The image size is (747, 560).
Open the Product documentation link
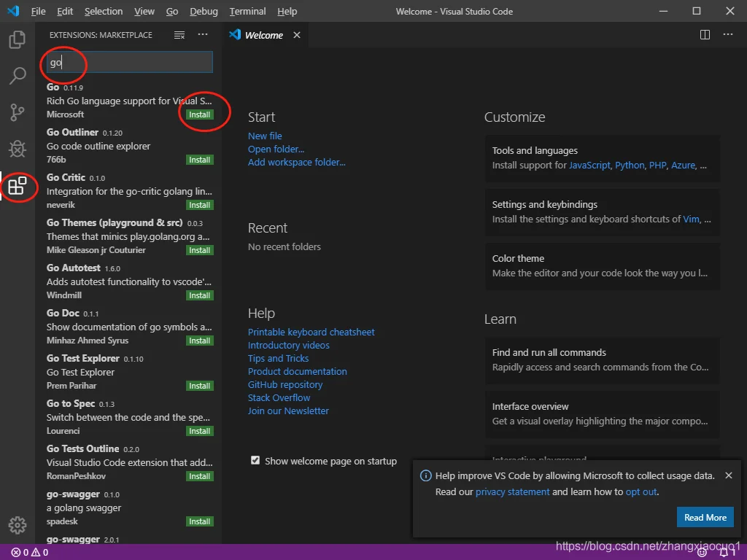tap(298, 371)
